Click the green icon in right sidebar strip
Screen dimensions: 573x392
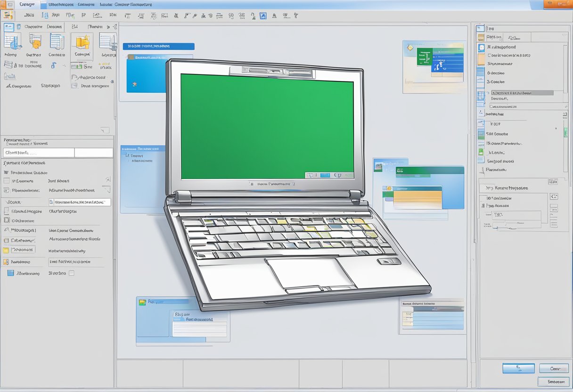click(481, 152)
